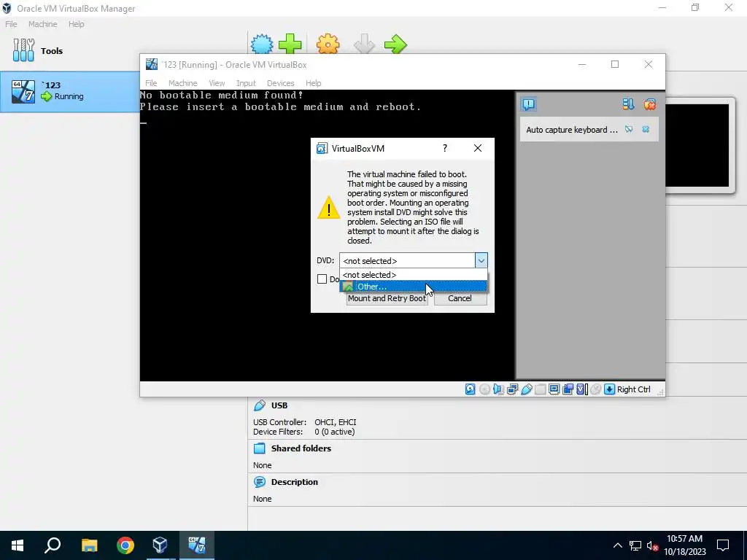
Task: Click the VirtualBox Manager cube icon in taskbar
Action: (x=160, y=545)
